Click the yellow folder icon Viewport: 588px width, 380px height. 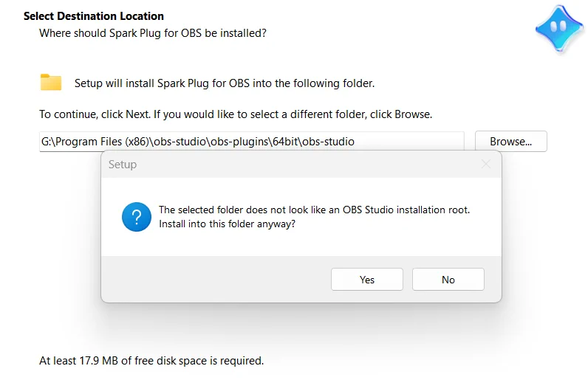point(51,82)
